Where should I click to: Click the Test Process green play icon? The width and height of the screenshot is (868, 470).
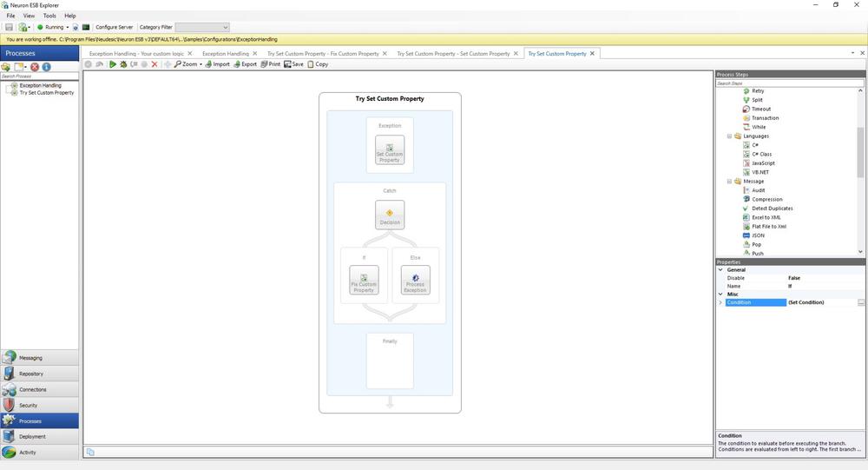click(112, 64)
